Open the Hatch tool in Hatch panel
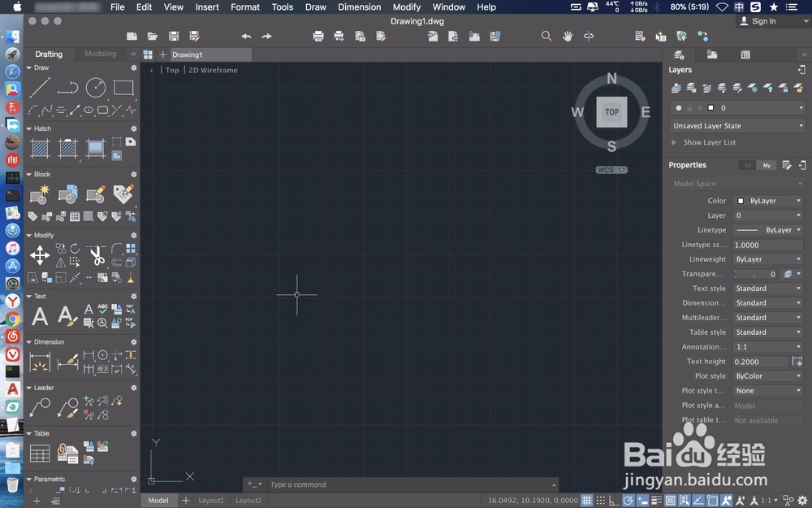Image resolution: width=812 pixels, height=508 pixels. click(x=39, y=148)
